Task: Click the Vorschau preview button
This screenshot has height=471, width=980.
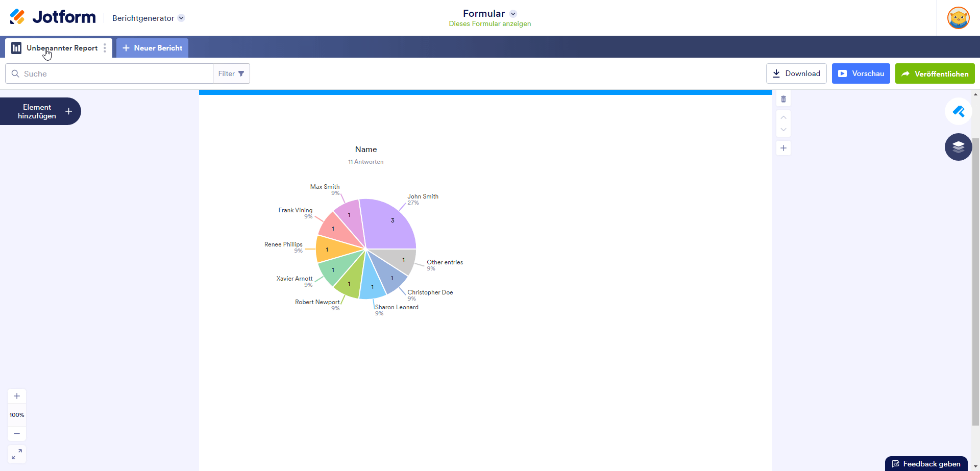Action: pos(861,73)
